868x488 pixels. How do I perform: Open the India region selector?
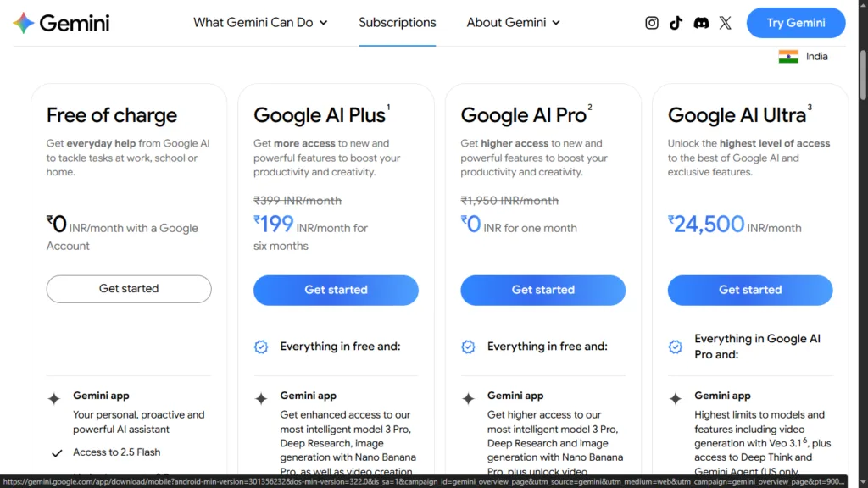pos(803,56)
